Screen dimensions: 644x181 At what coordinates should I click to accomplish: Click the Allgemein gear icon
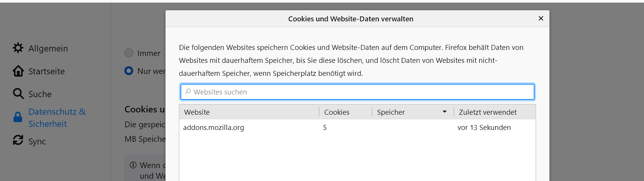[x=18, y=48]
